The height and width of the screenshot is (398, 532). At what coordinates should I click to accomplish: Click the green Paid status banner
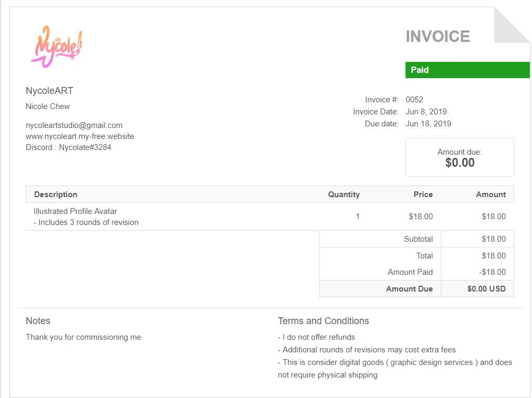[467, 70]
